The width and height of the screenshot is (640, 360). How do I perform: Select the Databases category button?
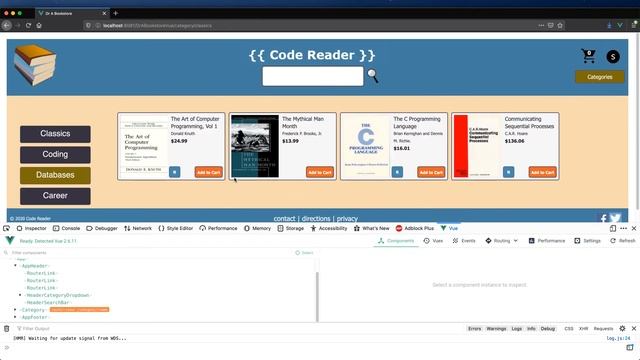click(55, 175)
